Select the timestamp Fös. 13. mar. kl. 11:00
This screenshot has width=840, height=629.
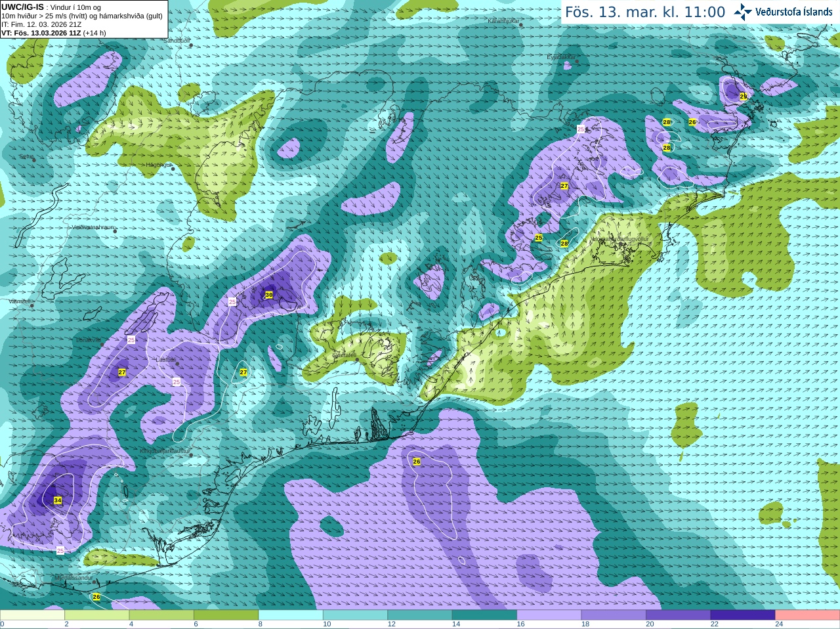[645, 12]
